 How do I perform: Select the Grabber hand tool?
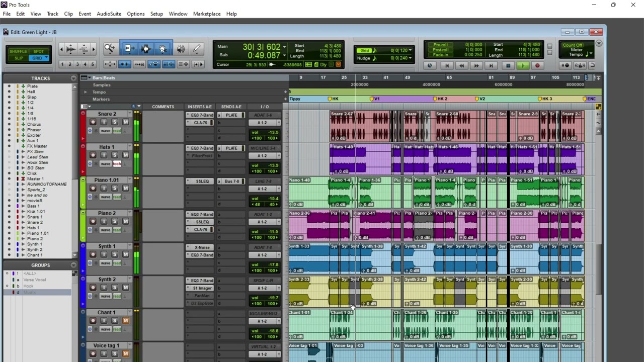163,49
